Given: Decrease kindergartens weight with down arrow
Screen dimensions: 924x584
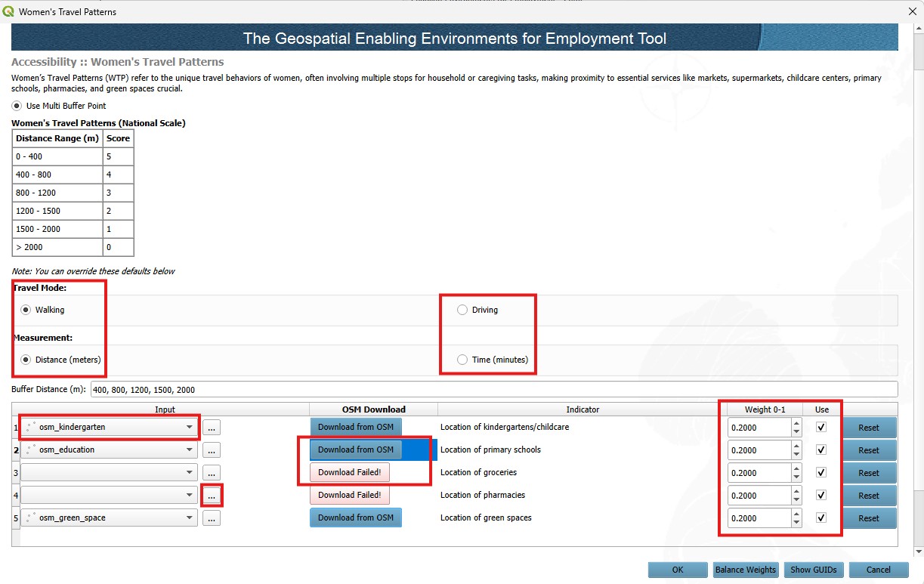Looking at the screenshot, I should pos(796,432).
